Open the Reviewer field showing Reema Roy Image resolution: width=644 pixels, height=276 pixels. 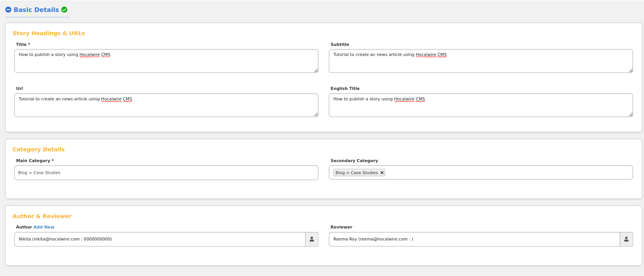tap(474, 239)
